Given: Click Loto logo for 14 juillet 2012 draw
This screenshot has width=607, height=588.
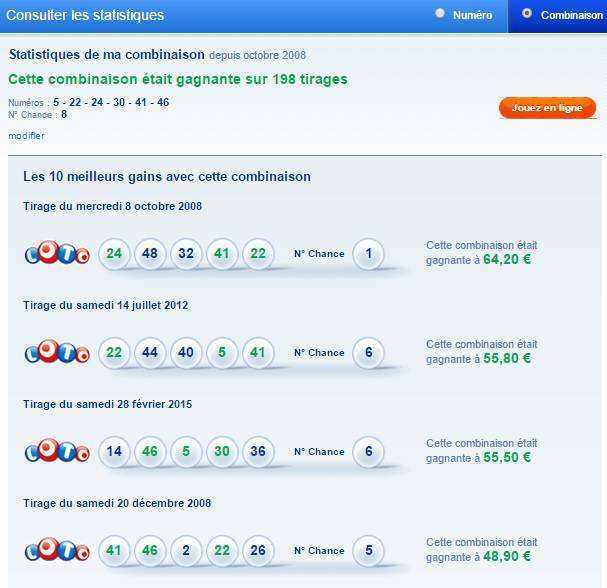Looking at the screenshot, I should point(57,352).
